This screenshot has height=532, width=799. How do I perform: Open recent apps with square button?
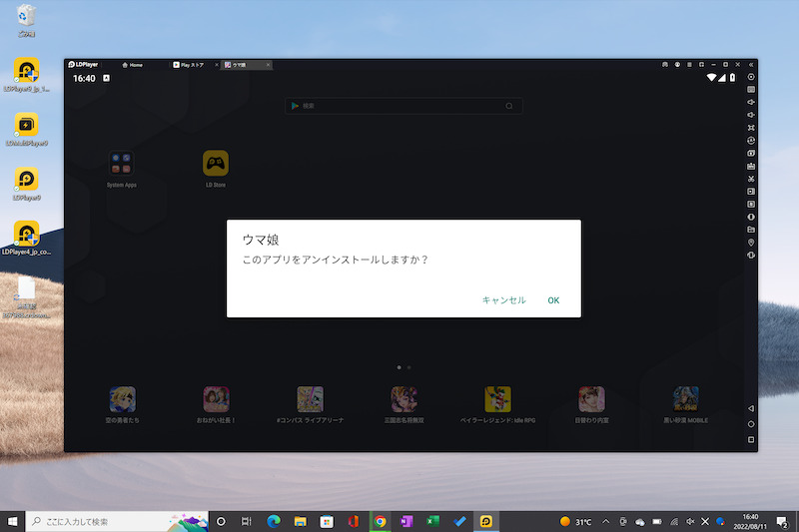(751, 439)
